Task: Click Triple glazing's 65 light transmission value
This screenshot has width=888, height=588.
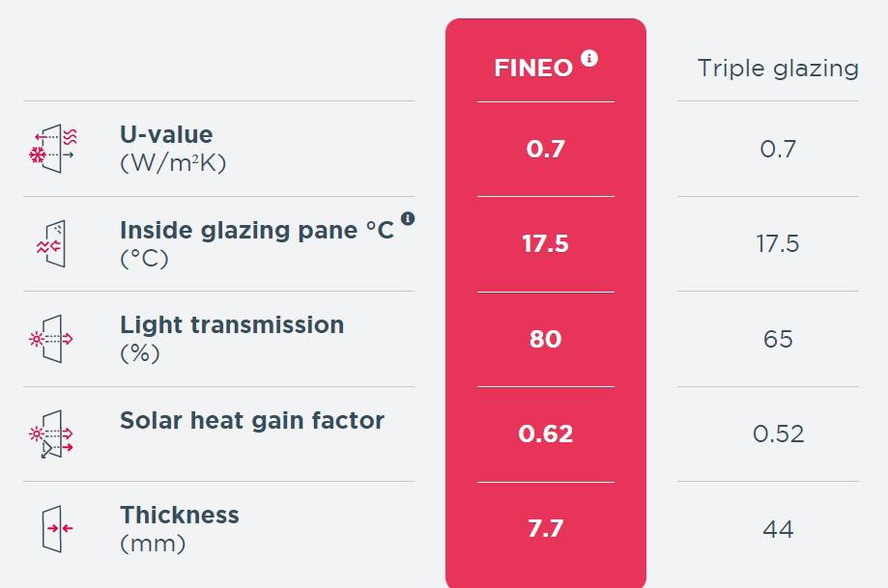Action: coord(778,340)
